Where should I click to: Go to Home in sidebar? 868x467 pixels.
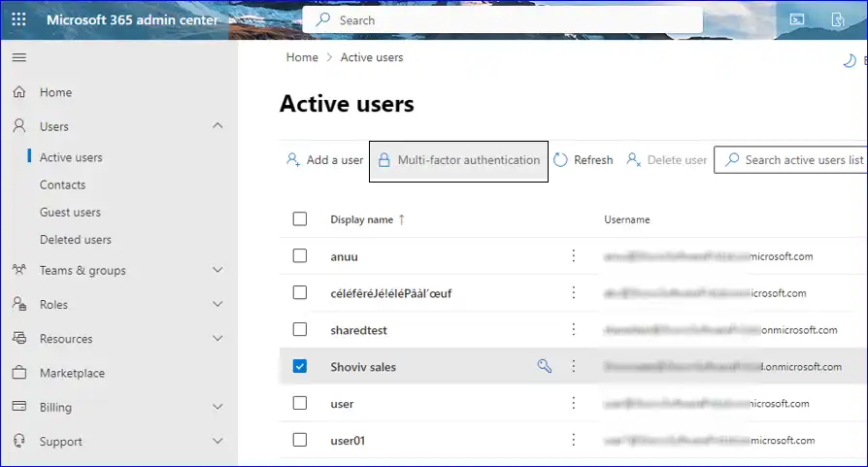55,92
